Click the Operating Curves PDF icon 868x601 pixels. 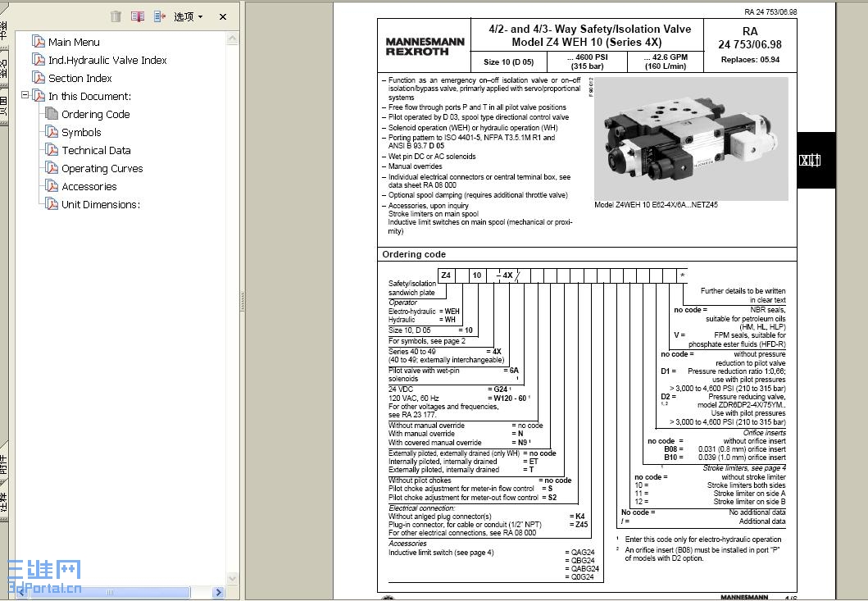tap(52, 168)
